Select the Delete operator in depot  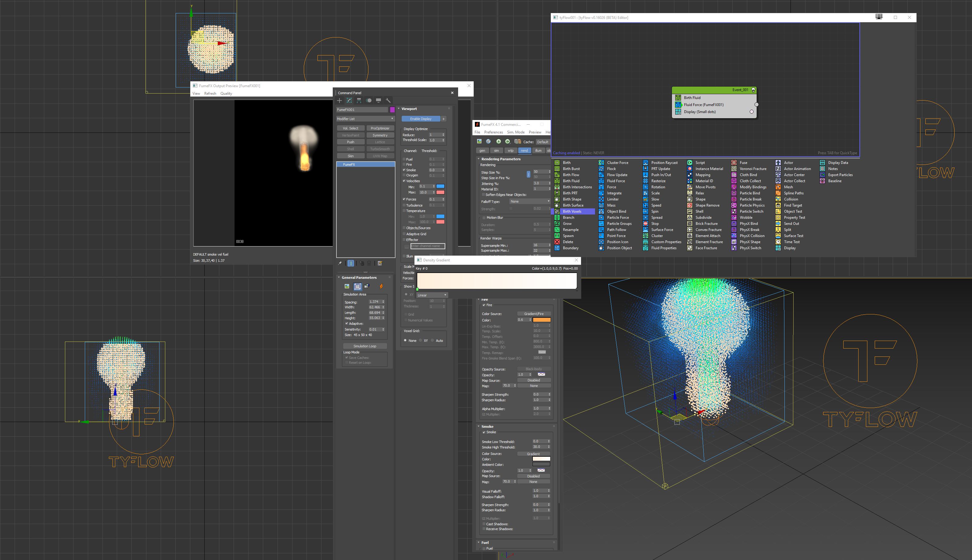click(568, 242)
